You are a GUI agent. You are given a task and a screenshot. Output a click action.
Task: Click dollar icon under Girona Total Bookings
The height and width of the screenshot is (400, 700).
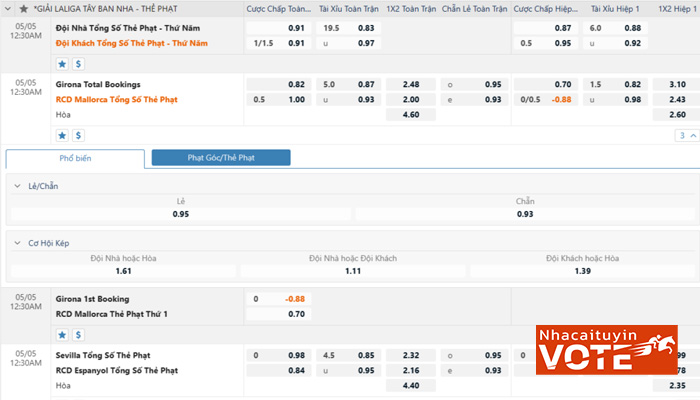click(x=78, y=135)
